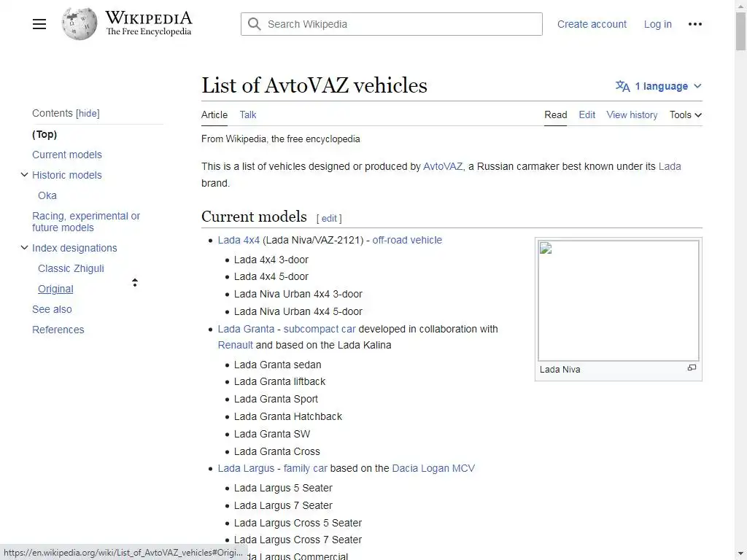The height and width of the screenshot is (560, 747).
Task: Click the Create account link
Action: click(592, 24)
